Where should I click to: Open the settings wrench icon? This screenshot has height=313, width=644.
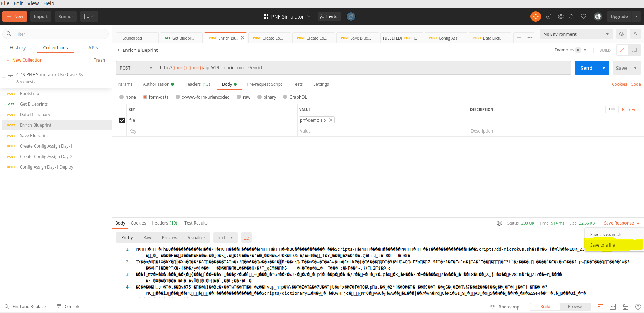click(561, 16)
